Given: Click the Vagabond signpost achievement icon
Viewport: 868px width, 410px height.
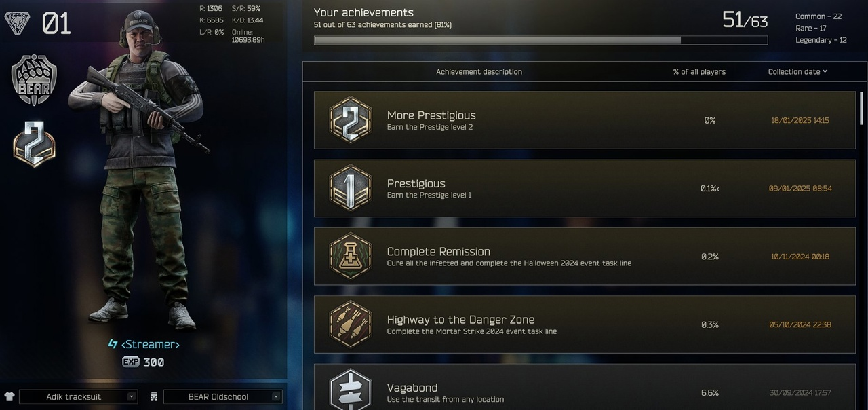Looking at the screenshot, I should click(x=350, y=390).
